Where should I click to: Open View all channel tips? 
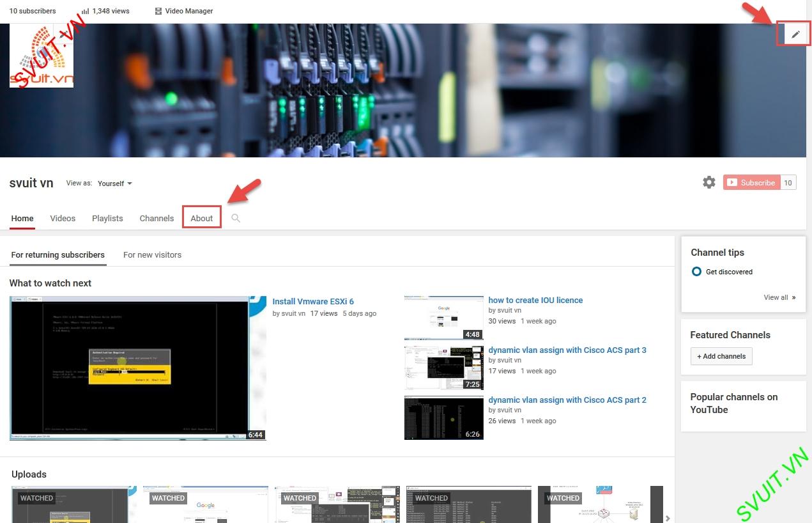[779, 297]
